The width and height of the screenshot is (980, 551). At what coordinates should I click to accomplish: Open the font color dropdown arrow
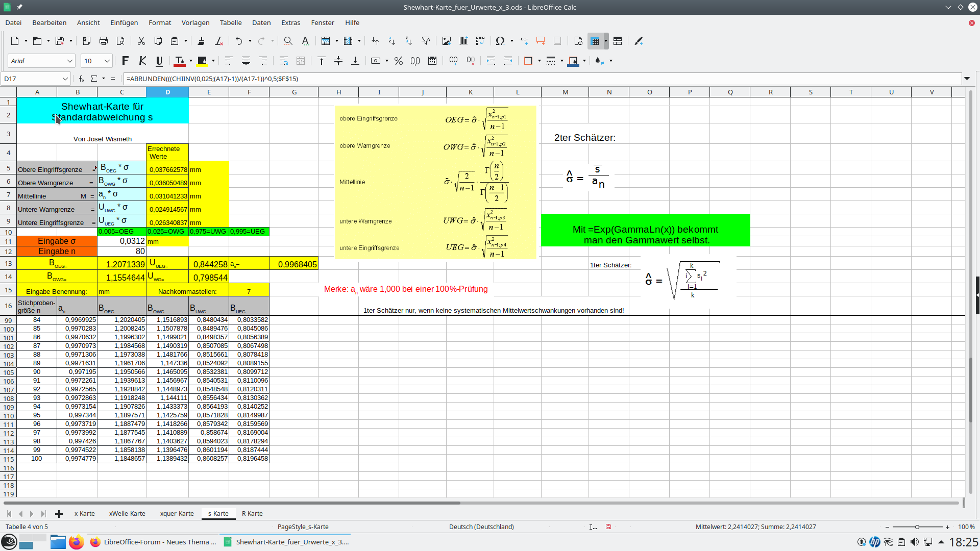[x=191, y=61]
